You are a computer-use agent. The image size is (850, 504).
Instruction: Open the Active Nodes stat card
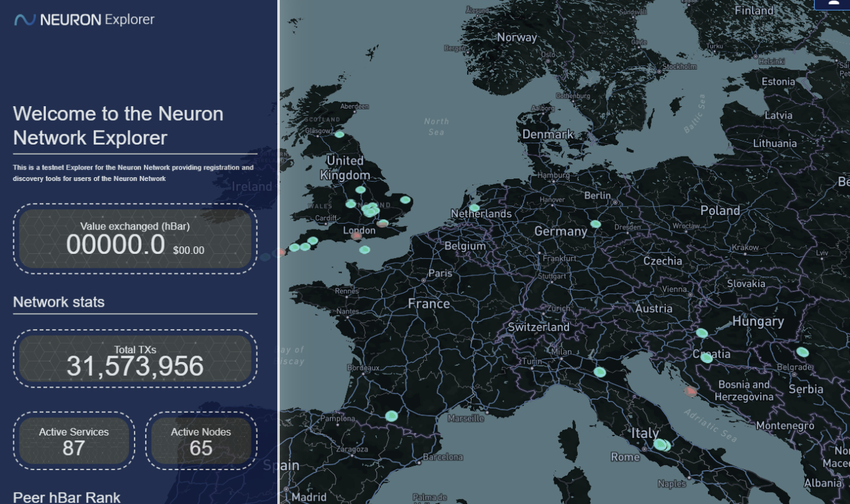click(x=201, y=441)
